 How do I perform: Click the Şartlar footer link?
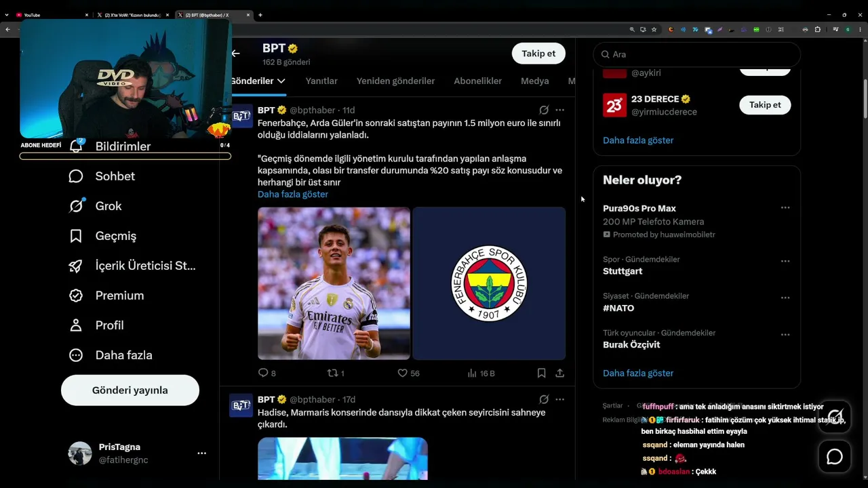coord(612,405)
